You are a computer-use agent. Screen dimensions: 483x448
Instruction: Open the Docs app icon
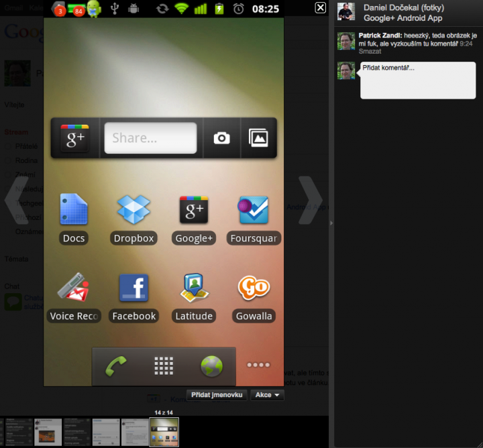coord(74,209)
